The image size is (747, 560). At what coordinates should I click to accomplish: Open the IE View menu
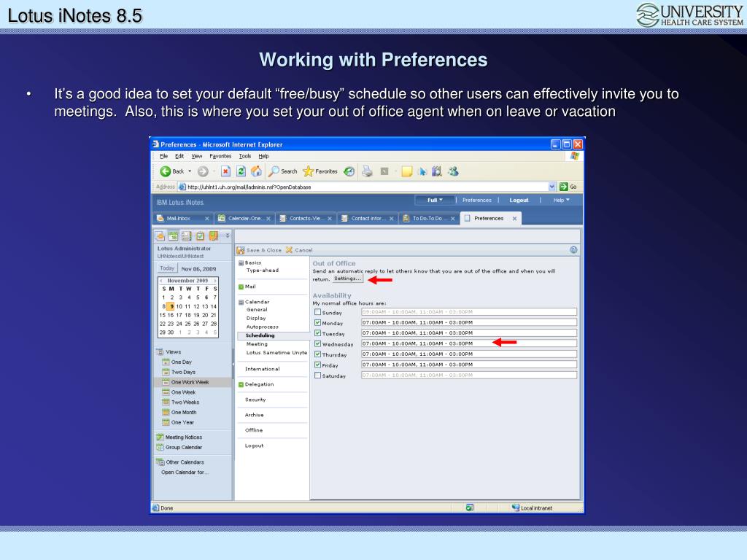pyautogui.click(x=197, y=156)
